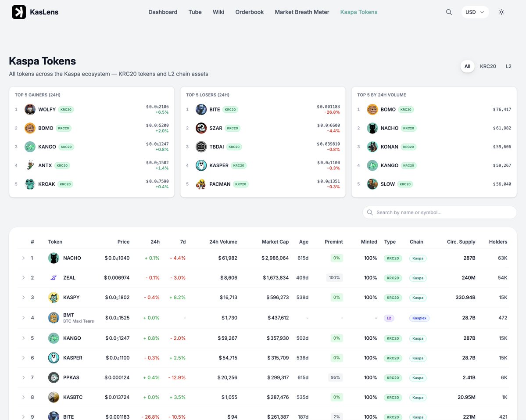Open the search magnifier in header

[x=449, y=12]
